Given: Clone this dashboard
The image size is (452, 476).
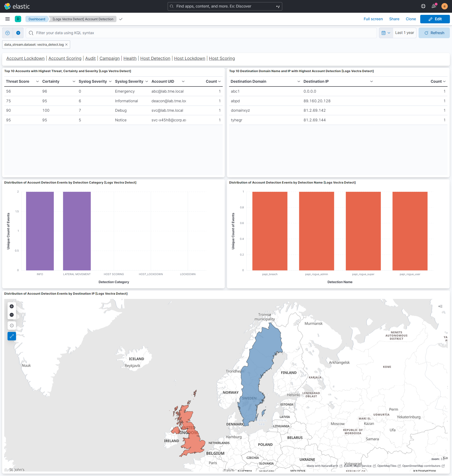Looking at the screenshot, I should 411,19.
